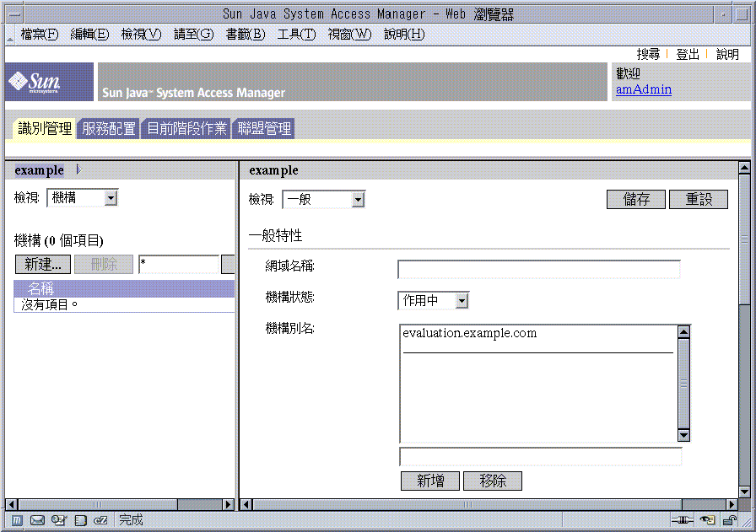Click the 搜尋 link at top right
The height and width of the screenshot is (532, 756).
pos(648,54)
